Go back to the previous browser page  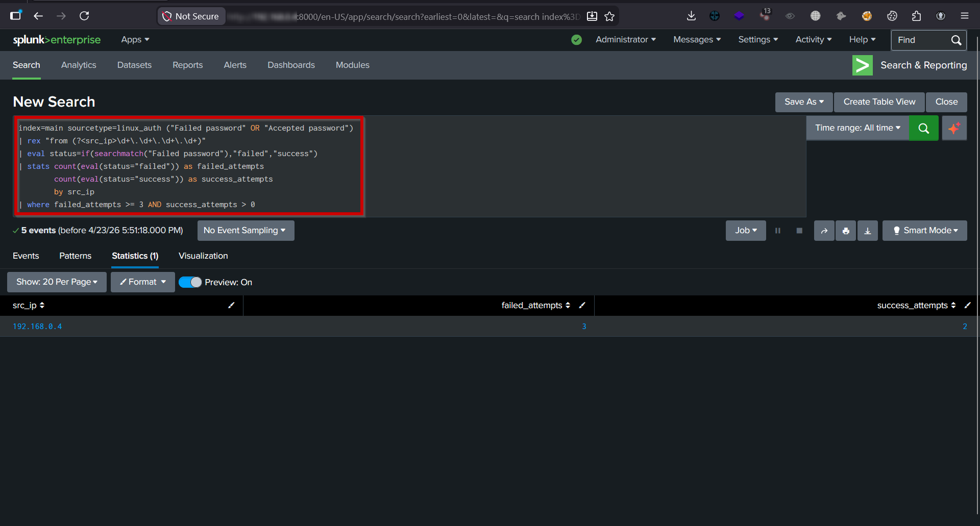pos(38,16)
